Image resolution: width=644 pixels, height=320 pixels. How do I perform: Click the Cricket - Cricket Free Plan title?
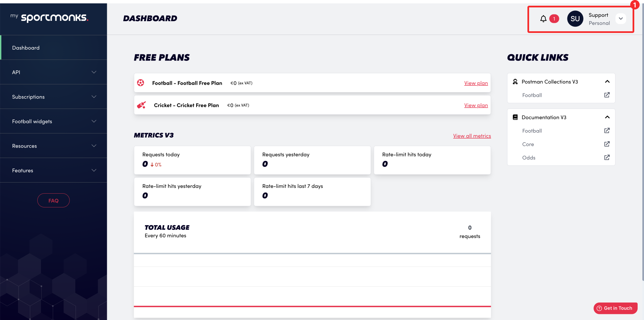coord(186,105)
